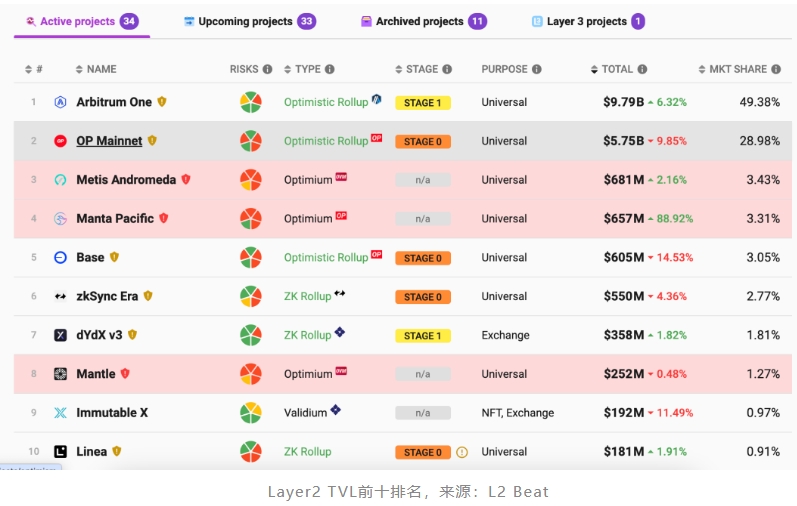797x506 pixels.
Task: Open zkSync Era risk pie chart
Action: pos(251,296)
